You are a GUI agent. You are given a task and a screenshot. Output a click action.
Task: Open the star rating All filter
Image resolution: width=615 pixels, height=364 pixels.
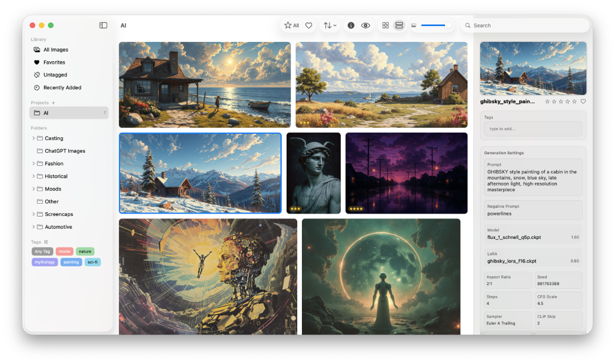(x=292, y=25)
